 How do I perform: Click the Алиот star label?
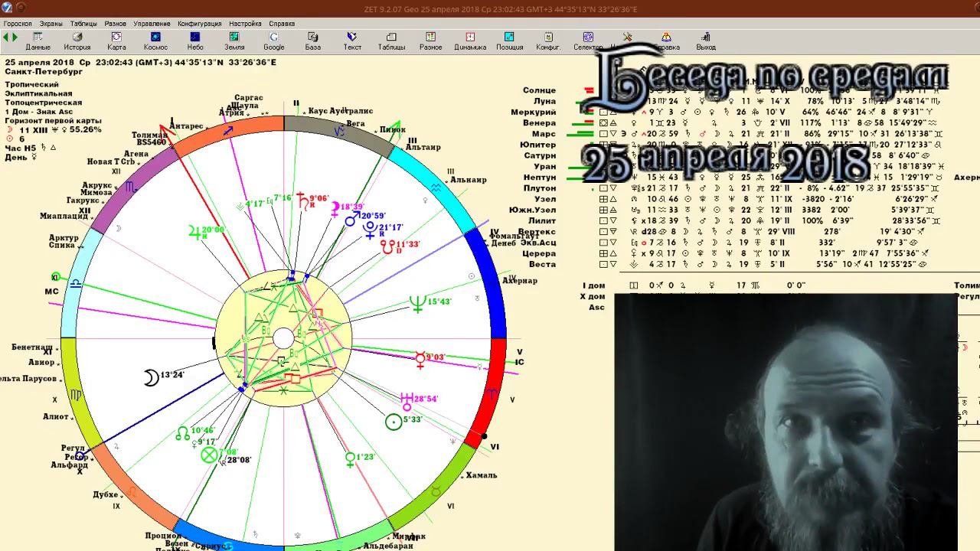coord(56,417)
